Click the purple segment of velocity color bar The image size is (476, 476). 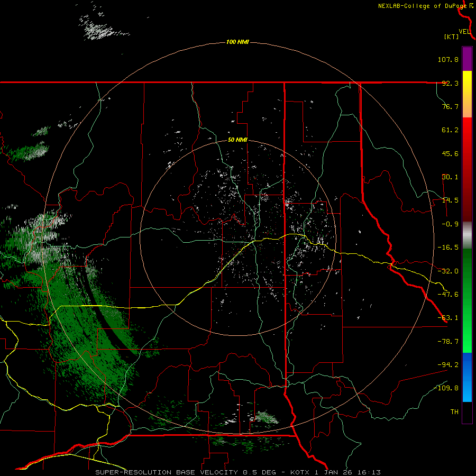point(467,59)
